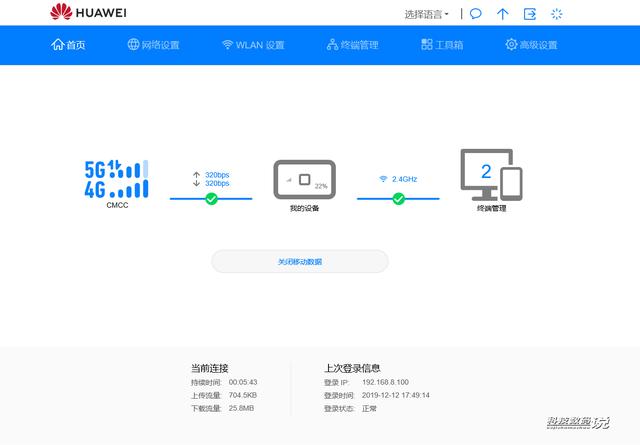Open the message bubble icon
Viewport: 640px width, 445px height.
coord(476,14)
